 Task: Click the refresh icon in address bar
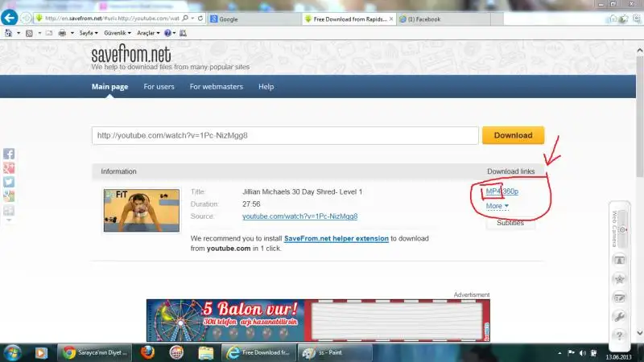199,18
